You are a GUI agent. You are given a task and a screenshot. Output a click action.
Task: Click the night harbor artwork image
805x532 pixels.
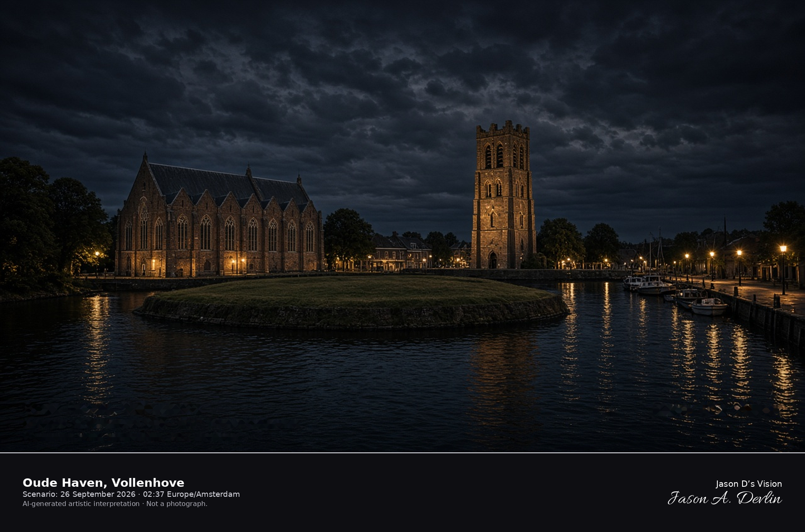coord(402,226)
